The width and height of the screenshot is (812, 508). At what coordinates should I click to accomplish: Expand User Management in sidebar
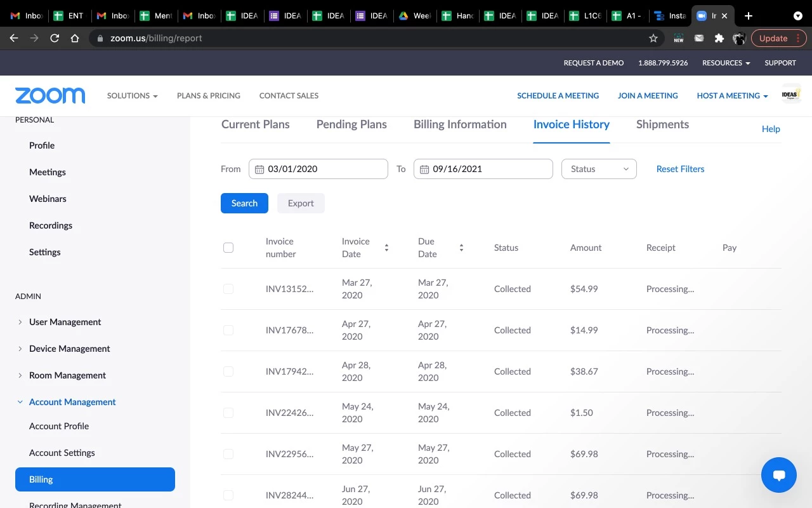pos(65,322)
